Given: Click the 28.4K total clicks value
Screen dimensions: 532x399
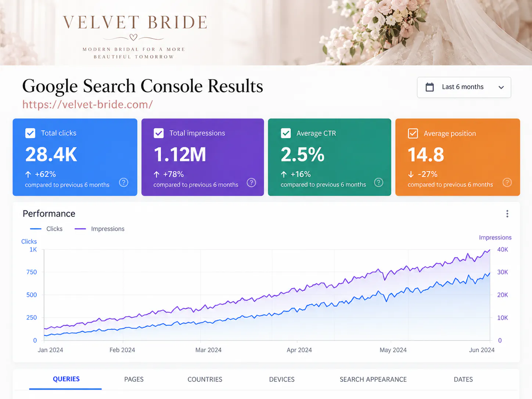Looking at the screenshot, I should pos(51,154).
